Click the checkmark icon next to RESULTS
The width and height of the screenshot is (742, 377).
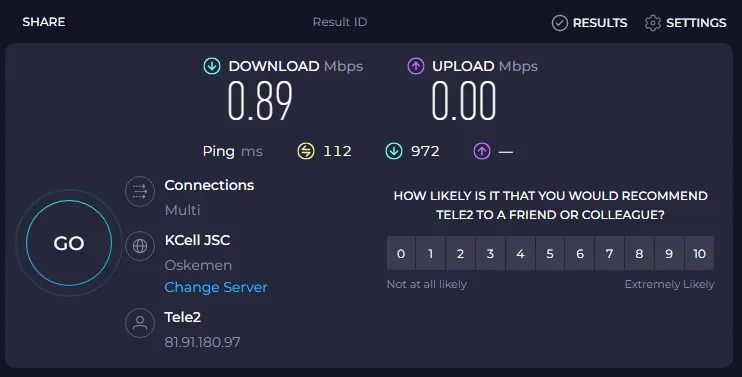pos(559,23)
